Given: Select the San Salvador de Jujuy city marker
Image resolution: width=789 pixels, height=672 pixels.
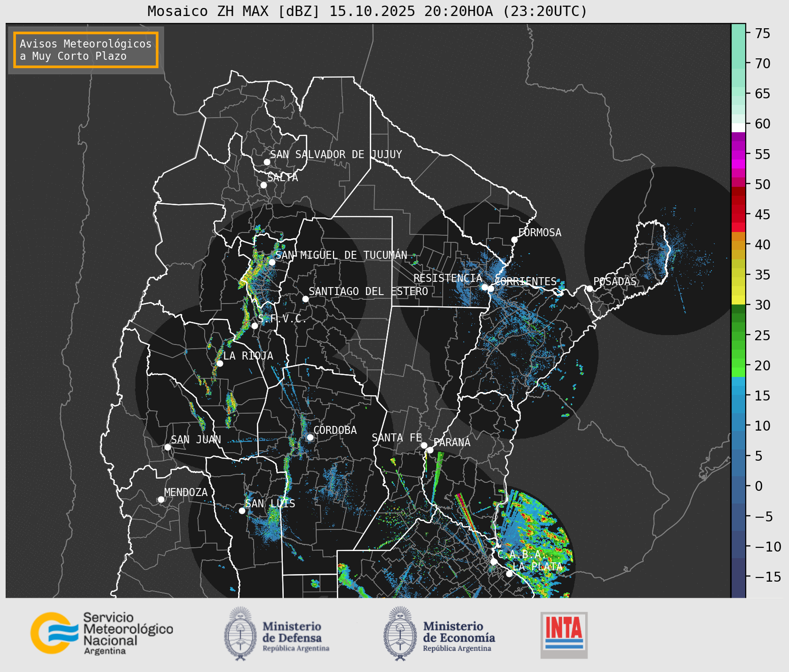Looking at the screenshot, I should [x=267, y=162].
